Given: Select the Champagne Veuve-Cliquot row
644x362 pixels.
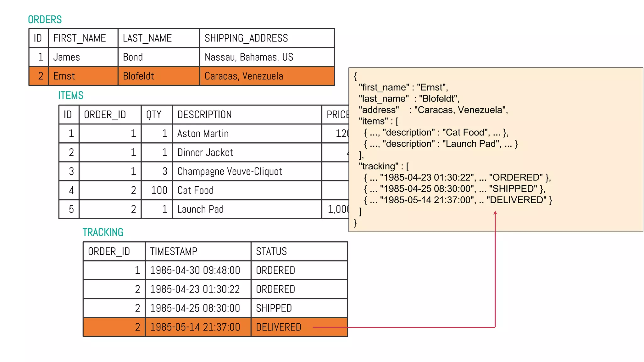Looking at the screenshot, I should 230,171.
